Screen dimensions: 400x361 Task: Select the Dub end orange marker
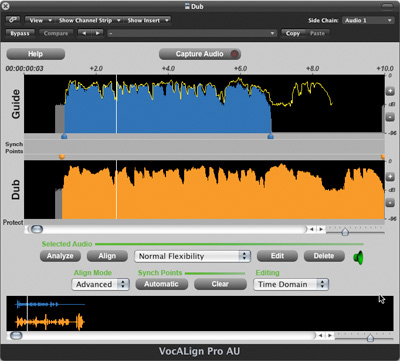point(383,157)
